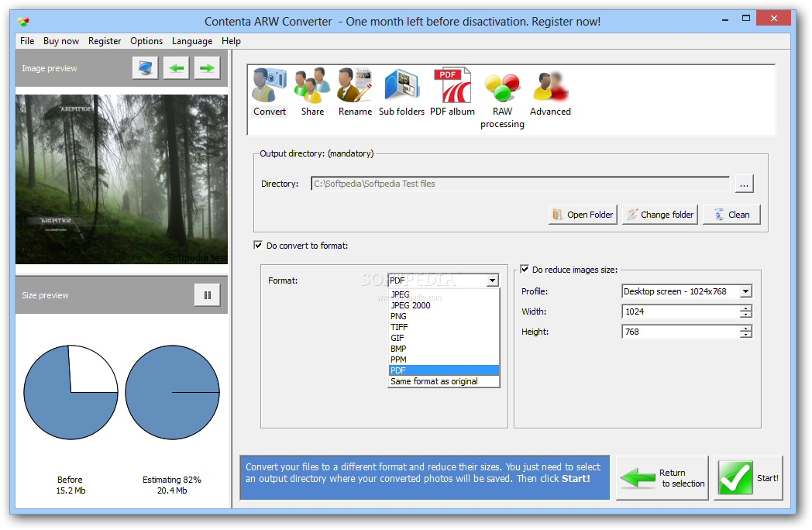Decrease the Height stepper value

tap(745, 335)
